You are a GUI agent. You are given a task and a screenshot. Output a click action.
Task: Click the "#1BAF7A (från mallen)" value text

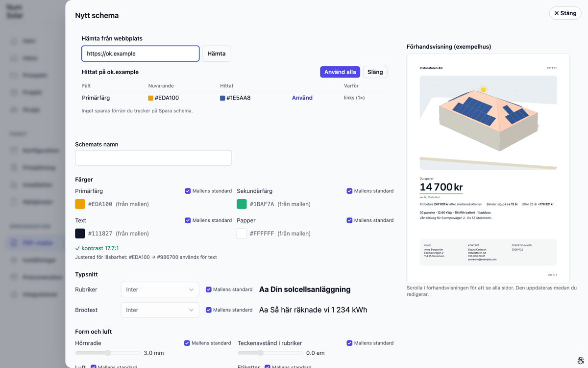(x=280, y=204)
